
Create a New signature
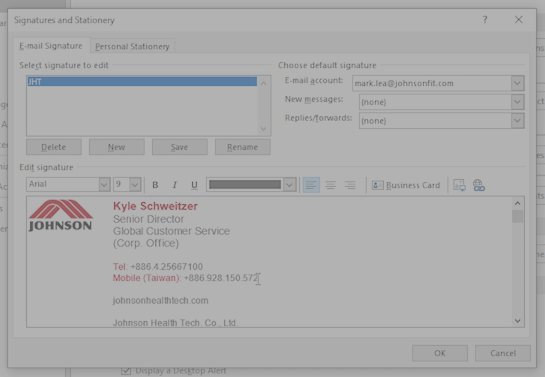click(116, 147)
